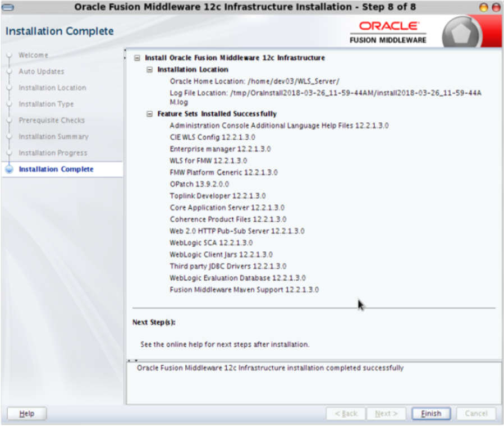This screenshot has height=426, width=504.
Task: Select Coherence Product Files 12.2.1.3.0
Action: 228,219
